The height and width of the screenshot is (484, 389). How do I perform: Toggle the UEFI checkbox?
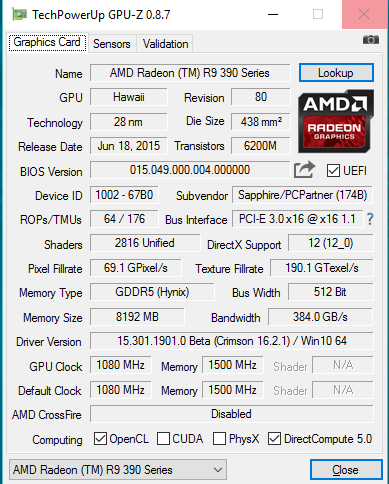click(333, 170)
